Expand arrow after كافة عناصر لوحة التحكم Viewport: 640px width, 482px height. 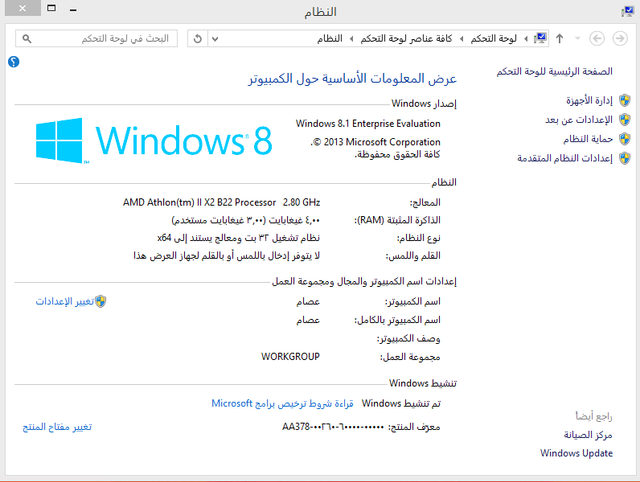coord(351,39)
